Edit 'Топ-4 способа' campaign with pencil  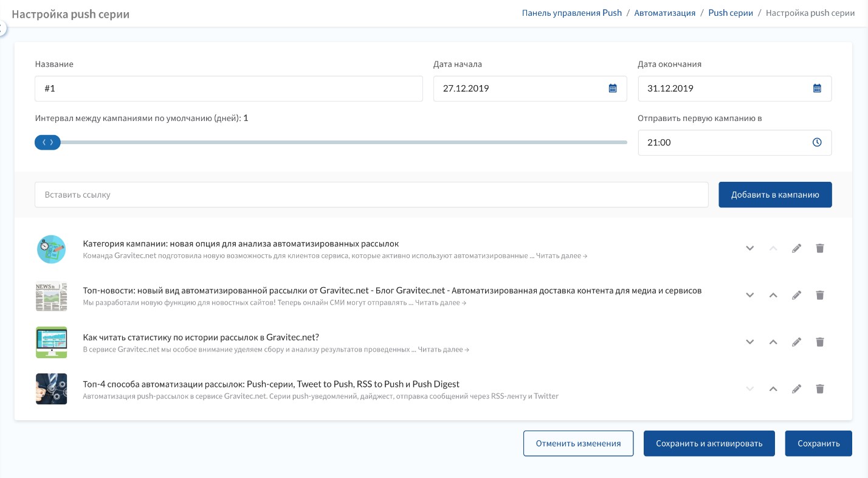796,389
